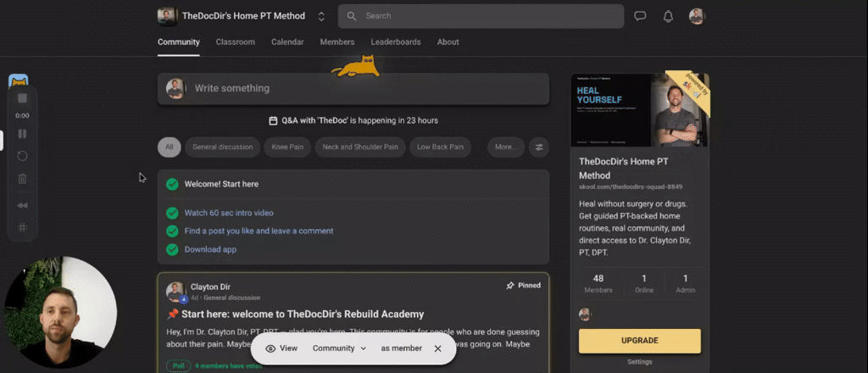The height and width of the screenshot is (373, 868).
Task: Open the Calendar tab
Action: tap(287, 42)
